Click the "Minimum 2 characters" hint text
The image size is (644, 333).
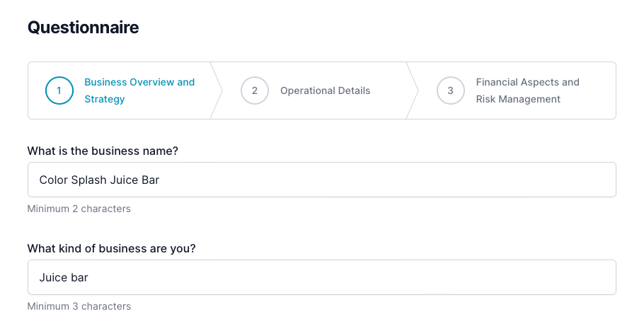[x=79, y=209]
